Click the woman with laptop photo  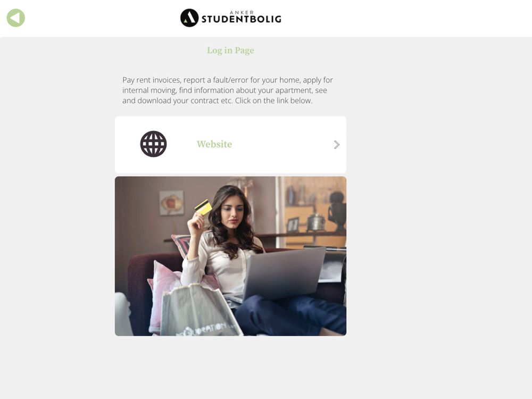click(x=230, y=256)
